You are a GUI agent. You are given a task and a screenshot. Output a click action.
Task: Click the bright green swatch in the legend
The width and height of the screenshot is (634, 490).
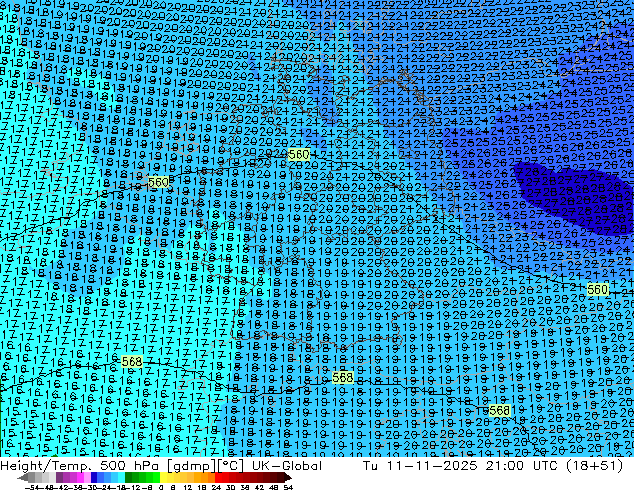(x=156, y=478)
